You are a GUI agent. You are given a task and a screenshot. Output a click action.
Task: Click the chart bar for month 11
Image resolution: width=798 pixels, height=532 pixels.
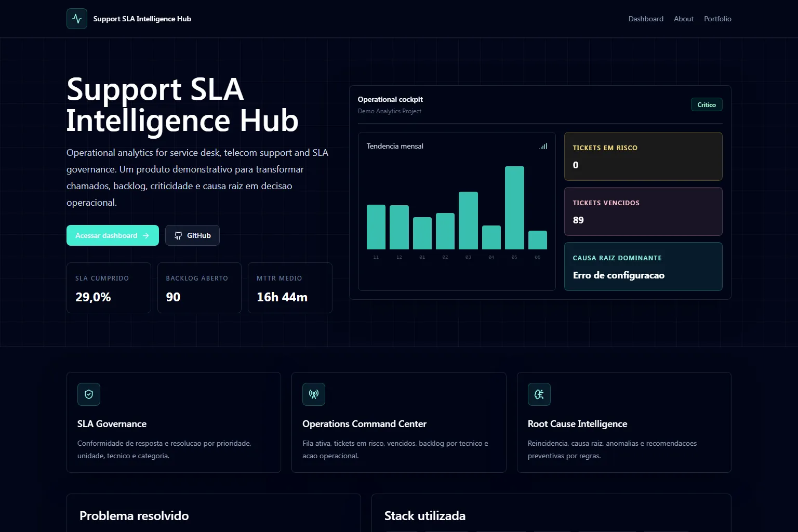pyautogui.click(x=376, y=227)
